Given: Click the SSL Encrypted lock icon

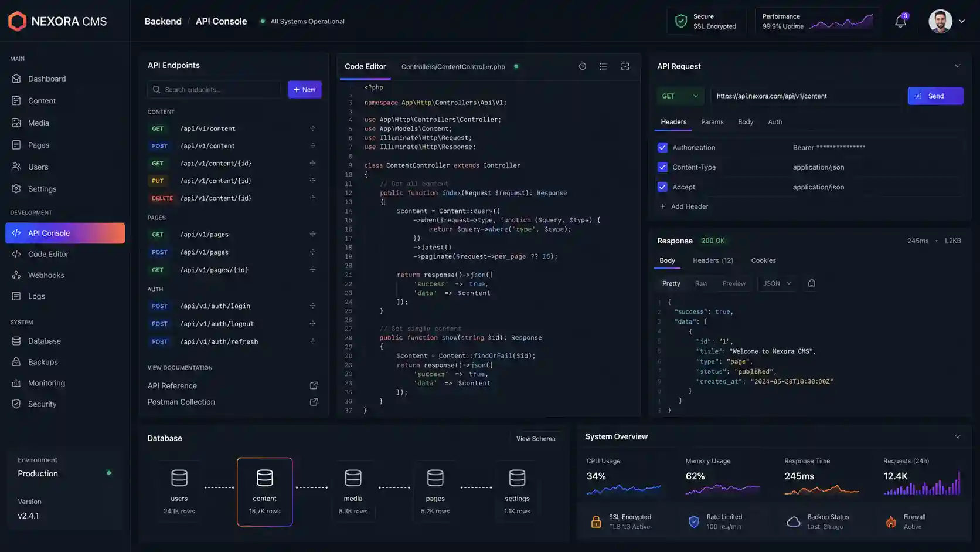Looking at the screenshot, I should coord(596,521).
